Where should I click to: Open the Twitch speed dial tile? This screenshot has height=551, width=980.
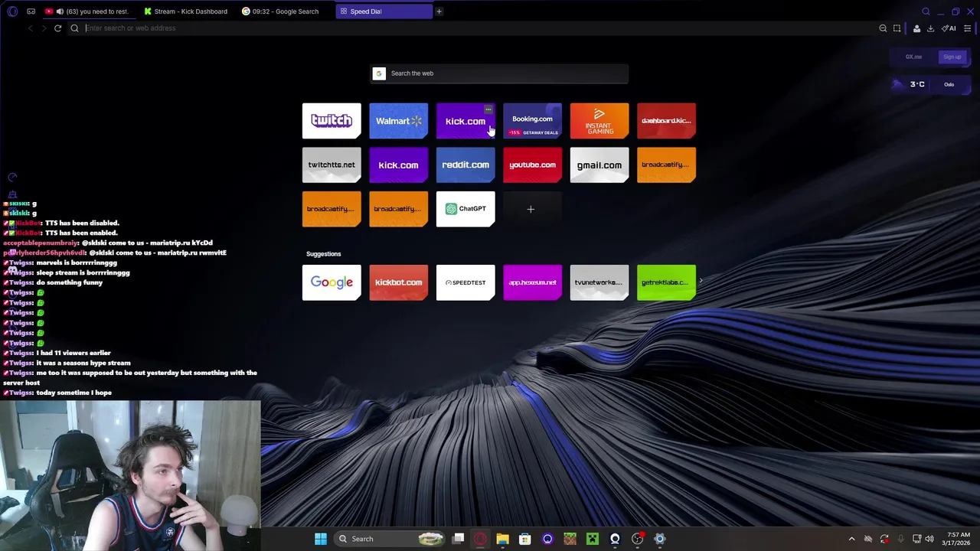332,121
